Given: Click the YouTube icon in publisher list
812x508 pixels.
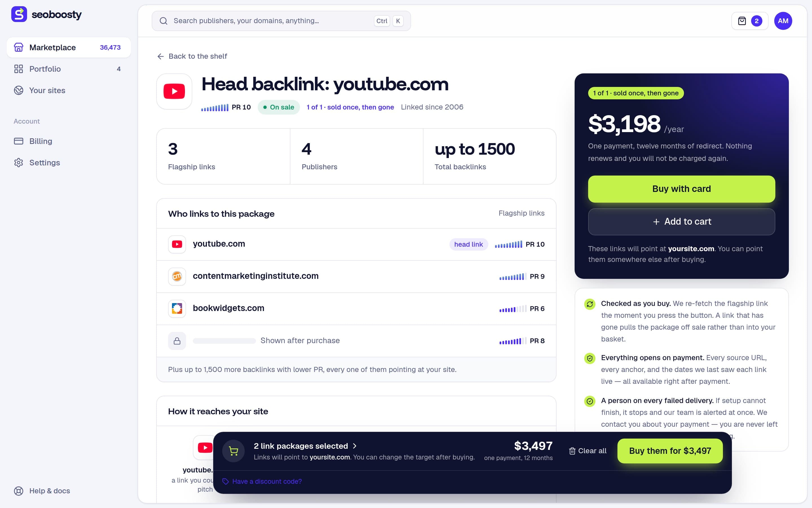Looking at the screenshot, I should coord(177,244).
